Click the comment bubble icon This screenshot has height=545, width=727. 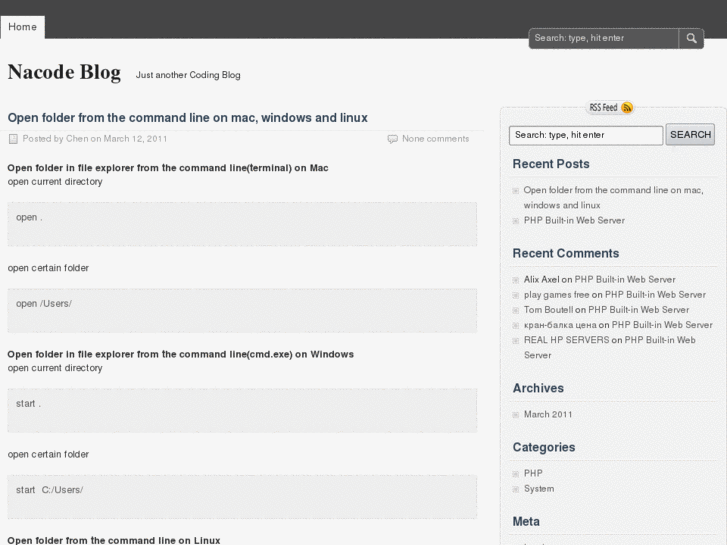tap(392, 139)
